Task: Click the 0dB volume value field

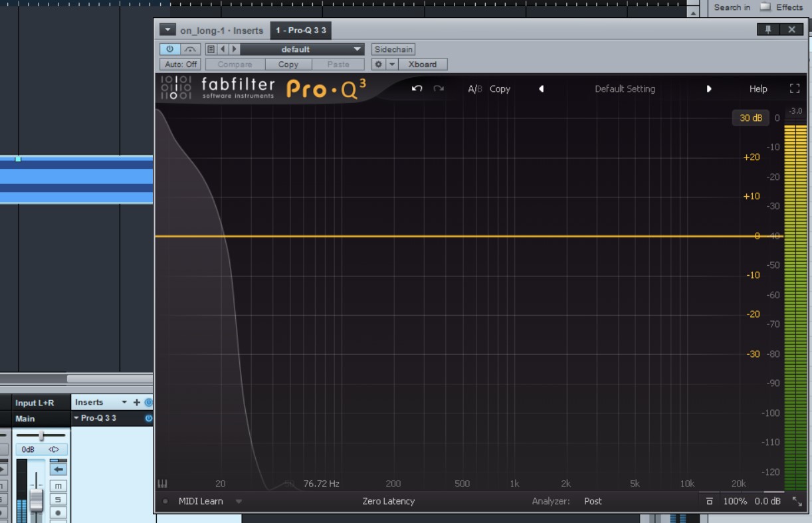Action: (x=28, y=449)
